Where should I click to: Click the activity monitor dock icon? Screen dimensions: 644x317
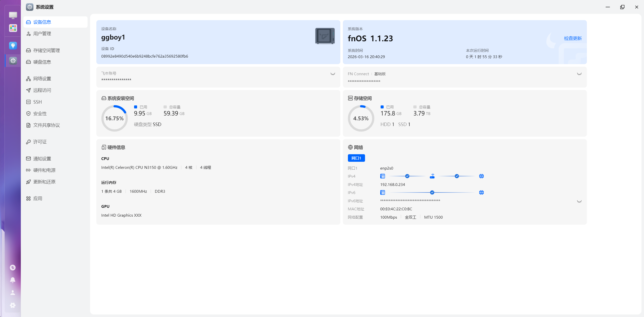pyautogui.click(x=13, y=267)
